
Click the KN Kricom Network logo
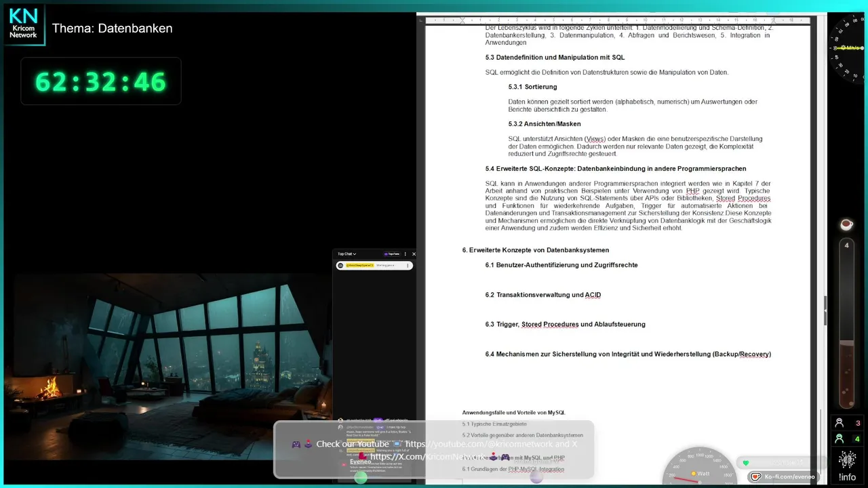tap(24, 24)
